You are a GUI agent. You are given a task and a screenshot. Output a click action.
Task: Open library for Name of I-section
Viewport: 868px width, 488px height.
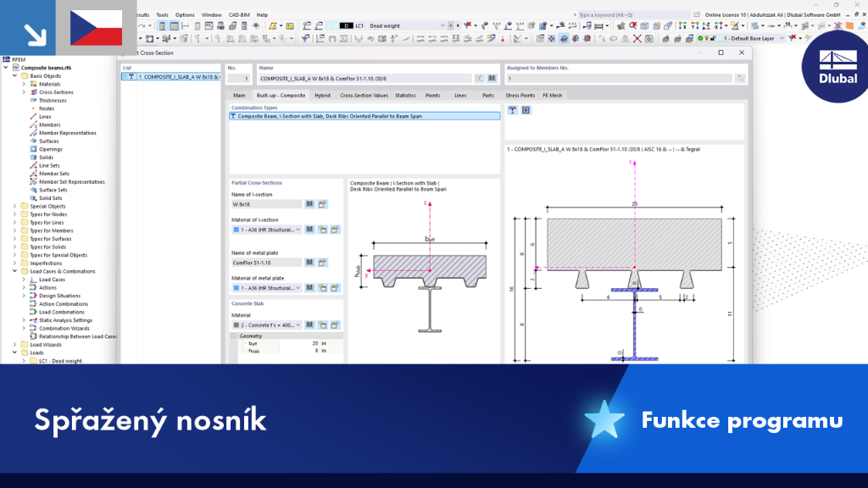[310, 204]
